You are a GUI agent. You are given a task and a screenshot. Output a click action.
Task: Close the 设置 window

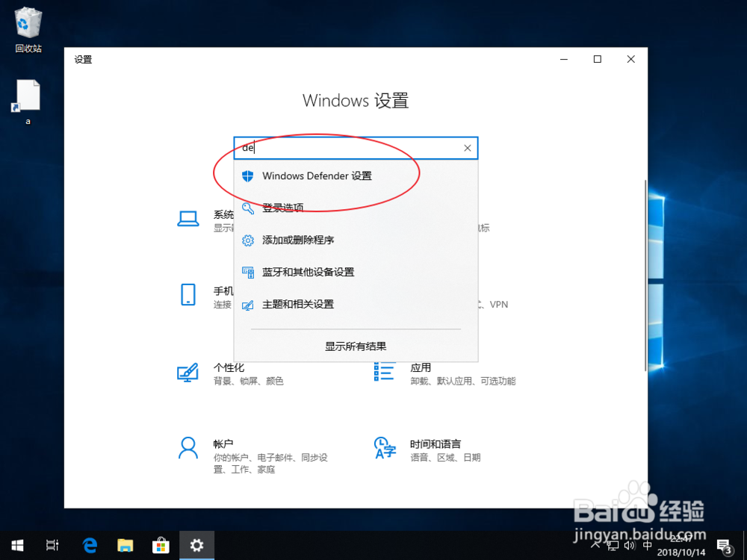[x=630, y=59]
